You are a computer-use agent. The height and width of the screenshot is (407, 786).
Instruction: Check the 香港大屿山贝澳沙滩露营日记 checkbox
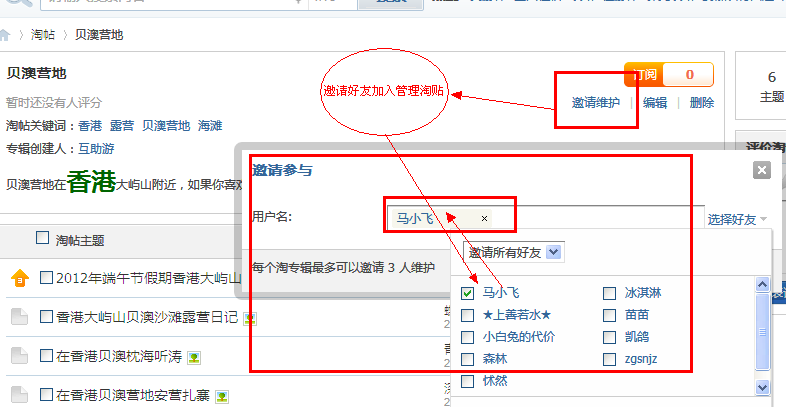point(46,316)
